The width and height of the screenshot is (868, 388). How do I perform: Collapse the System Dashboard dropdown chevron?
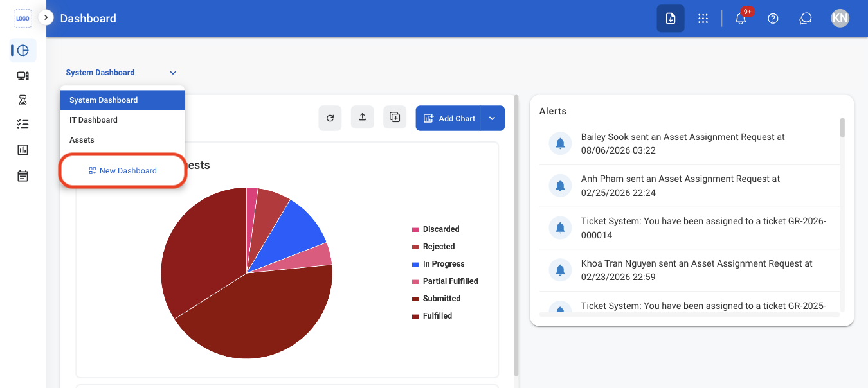tap(173, 73)
